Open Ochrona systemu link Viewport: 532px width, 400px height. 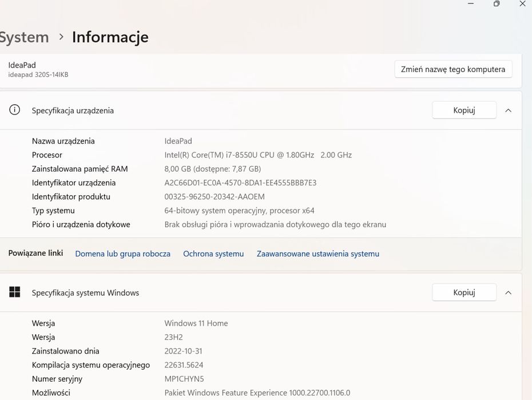point(213,254)
